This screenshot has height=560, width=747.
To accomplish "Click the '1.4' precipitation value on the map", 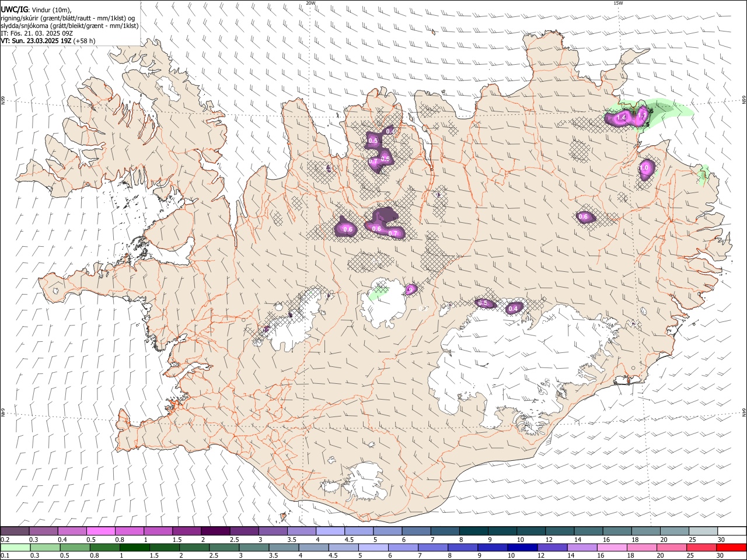I will coord(622,118).
